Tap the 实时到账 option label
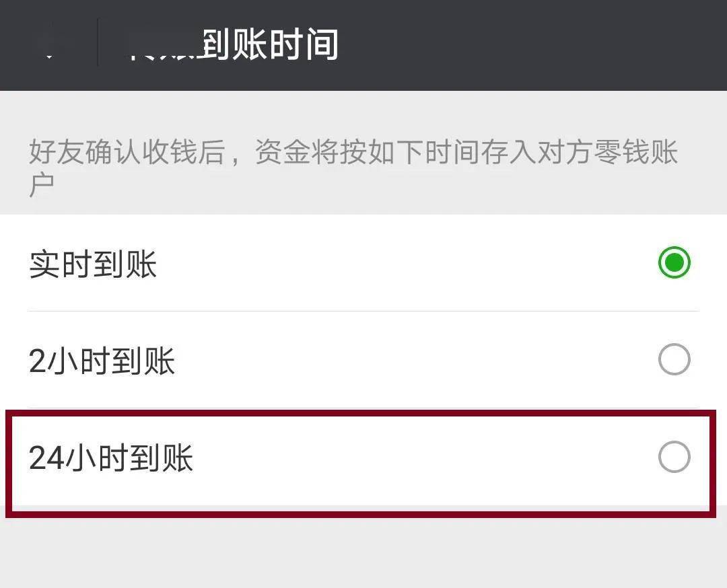Image resolution: width=727 pixels, height=588 pixels. point(93,264)
